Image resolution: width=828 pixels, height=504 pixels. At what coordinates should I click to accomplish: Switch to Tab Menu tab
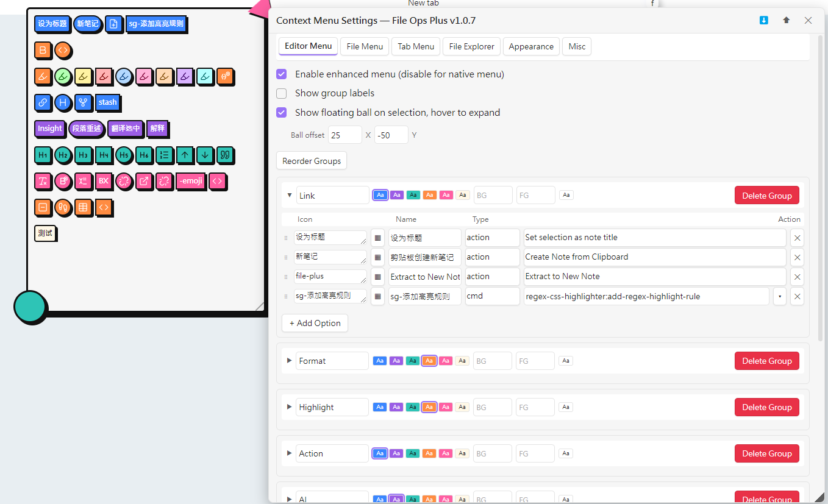[416, 46]
